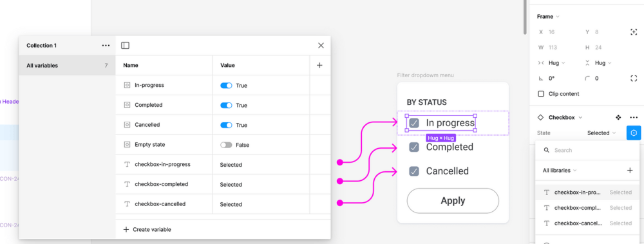
Task: Click the Value column header
Action: pyautogui.click(x=227, y=65)
